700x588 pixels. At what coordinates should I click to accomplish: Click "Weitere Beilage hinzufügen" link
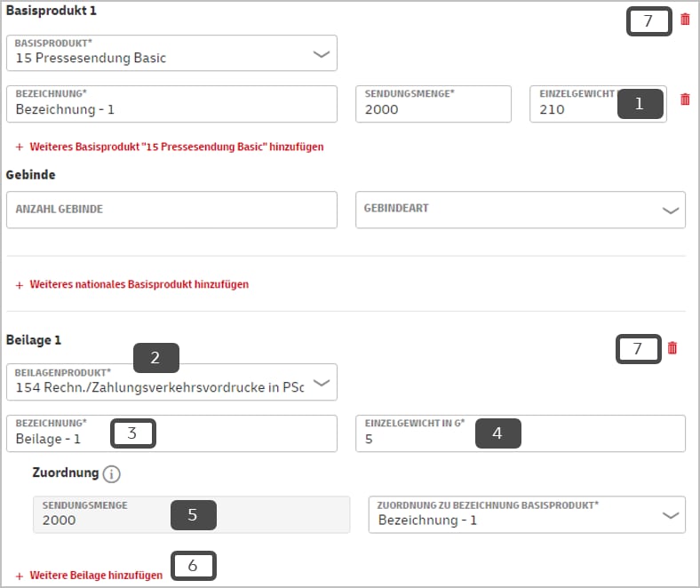click(96, 576)
